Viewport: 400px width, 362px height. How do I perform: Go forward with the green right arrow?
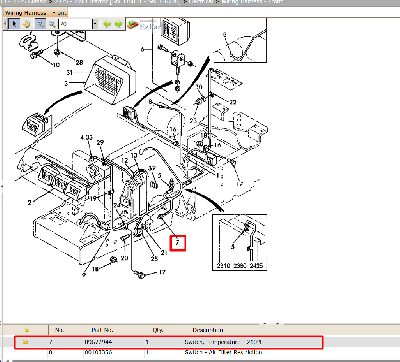click(118, 24)
